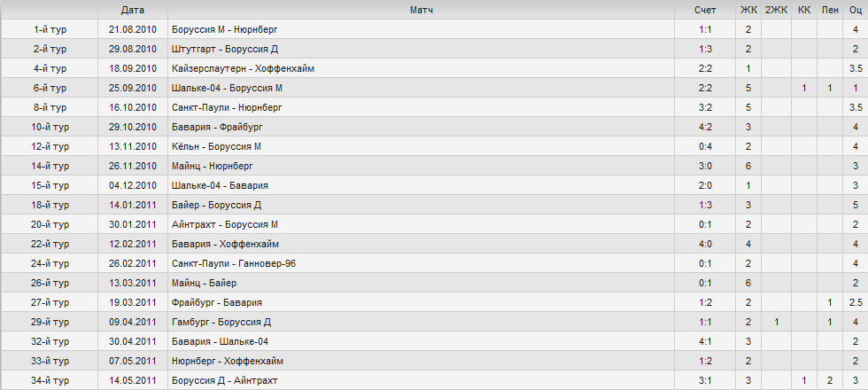Click the 34-й тур row label

50,380
